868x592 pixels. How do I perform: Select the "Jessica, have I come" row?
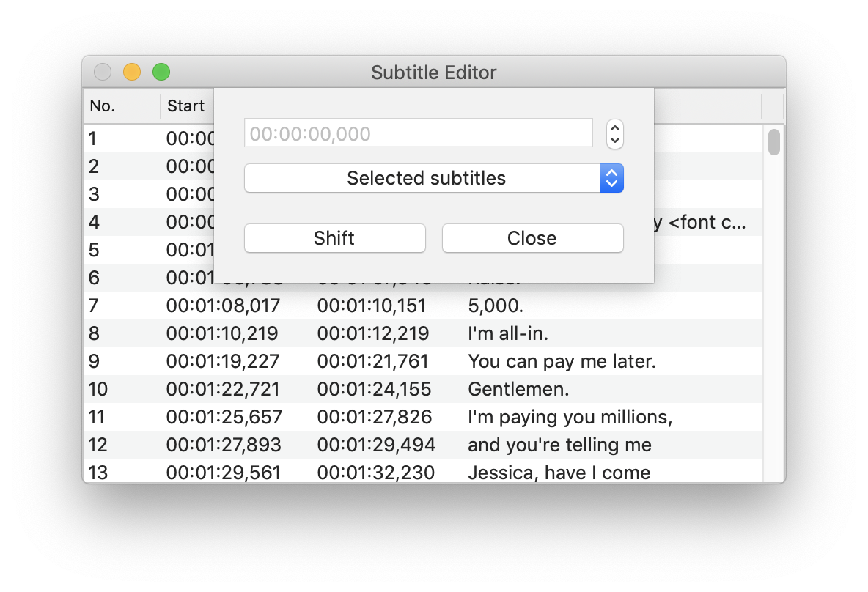559,473
